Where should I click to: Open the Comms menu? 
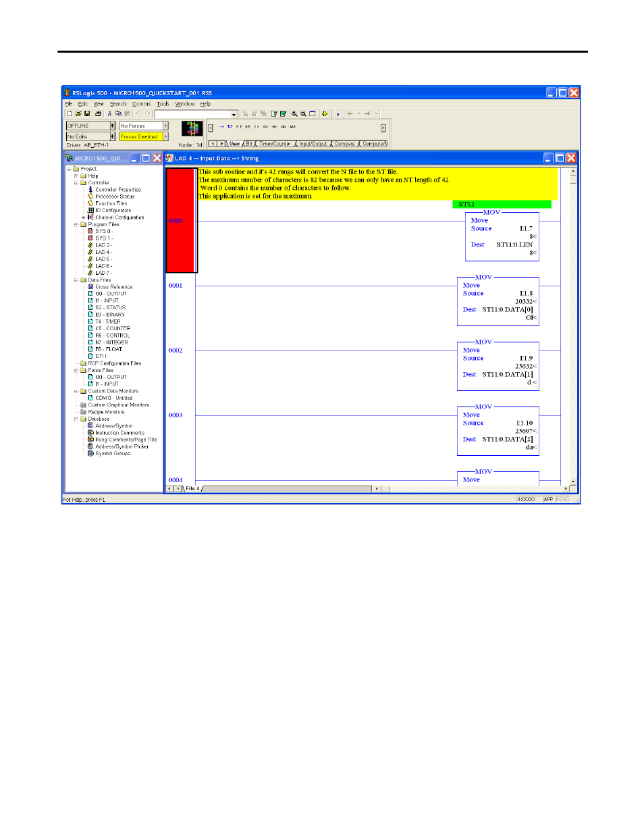pyautogui.click(x=141, y=104)
